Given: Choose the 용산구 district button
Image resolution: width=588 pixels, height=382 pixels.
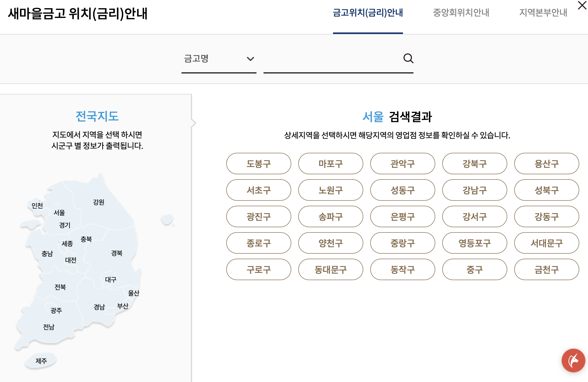Looking at the screenshot, I should click(546, 164).
